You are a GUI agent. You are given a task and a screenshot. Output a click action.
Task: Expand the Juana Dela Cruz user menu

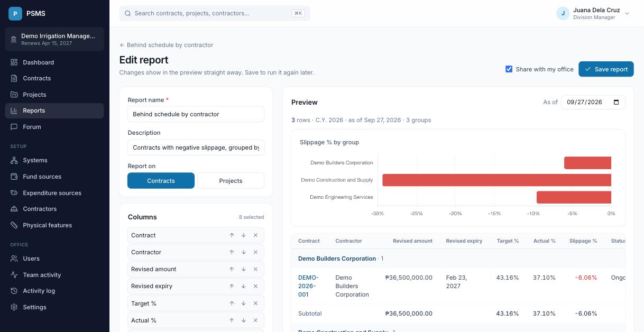[627, 14]
